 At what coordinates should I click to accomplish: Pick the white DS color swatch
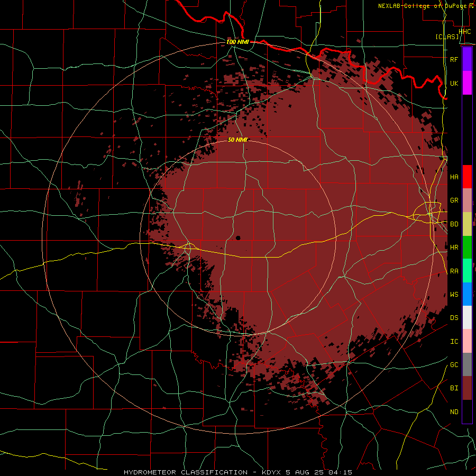point(467,317)
